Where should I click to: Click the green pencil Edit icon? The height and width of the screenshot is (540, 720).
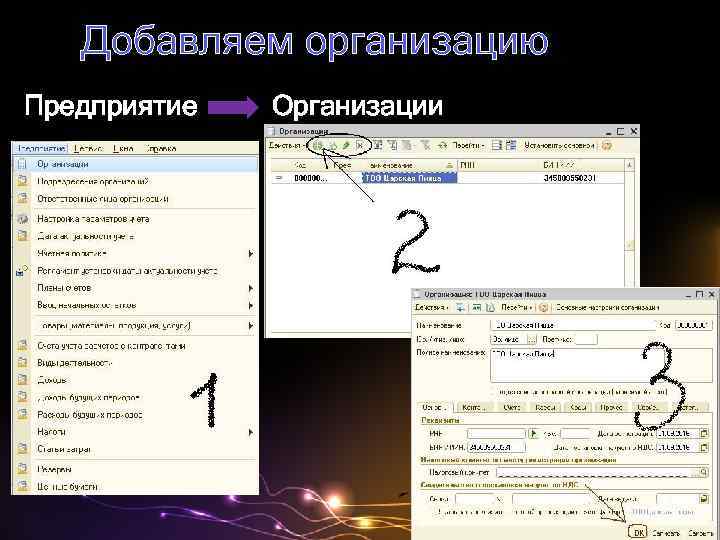click(346, 146)
